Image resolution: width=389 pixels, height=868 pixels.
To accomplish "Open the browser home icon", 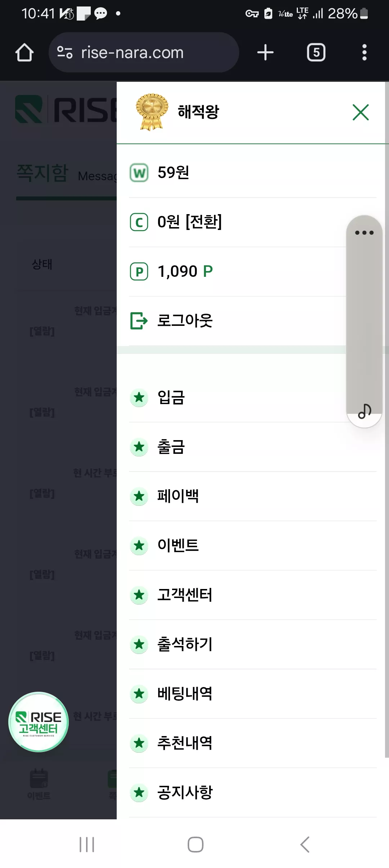I will (x=24, y=53).
